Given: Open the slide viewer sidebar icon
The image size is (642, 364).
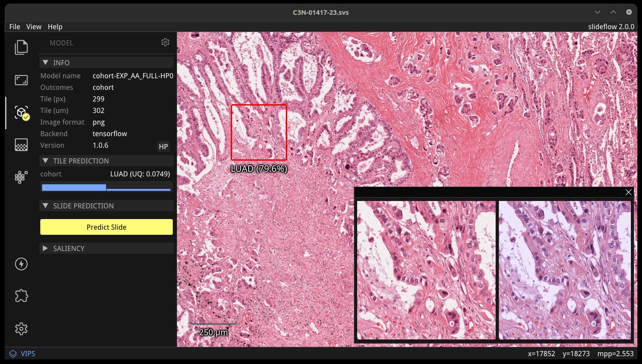Looking at the screenshot, I should 21,80.
